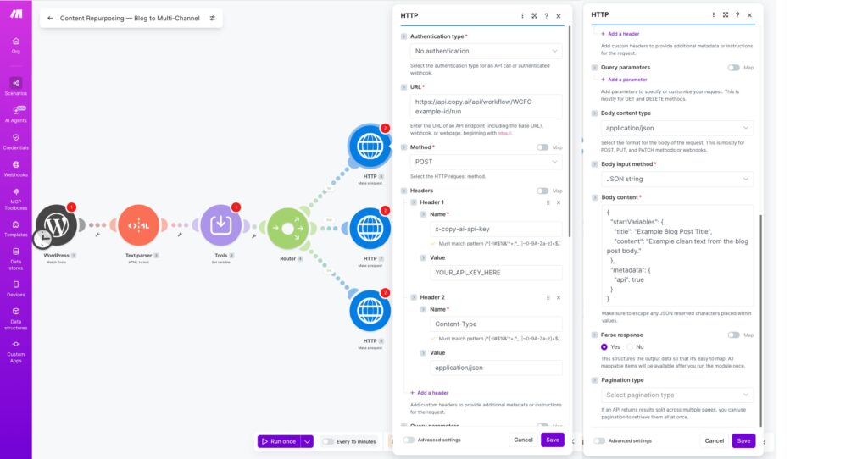Click the x-copy-ai-api-key name field

click(496, 229)
